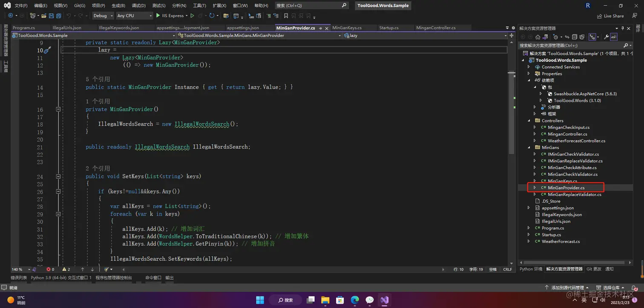Click the Show All Files icon in Solution Explorer

[582, 37]
